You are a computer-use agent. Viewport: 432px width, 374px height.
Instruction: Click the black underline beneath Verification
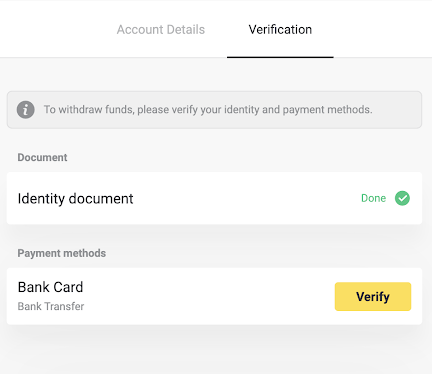280,57
